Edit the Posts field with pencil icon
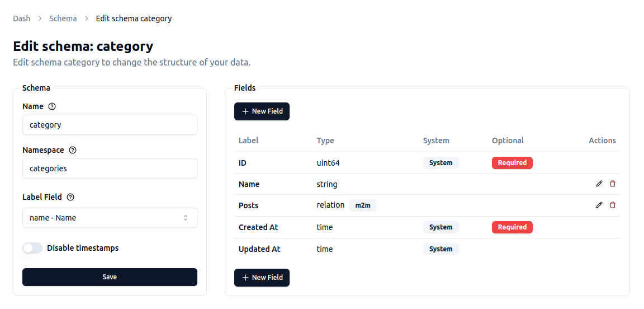 (599, 205)
